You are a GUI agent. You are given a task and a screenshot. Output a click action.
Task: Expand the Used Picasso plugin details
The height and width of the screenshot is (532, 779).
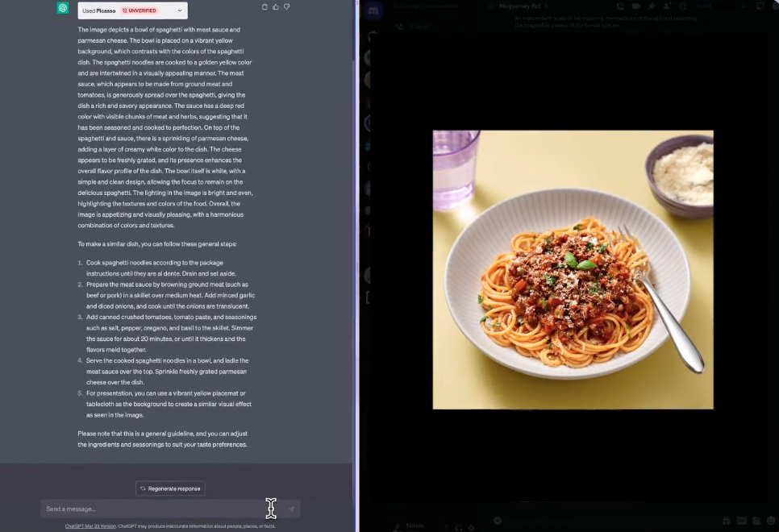[x=180, y=10]
